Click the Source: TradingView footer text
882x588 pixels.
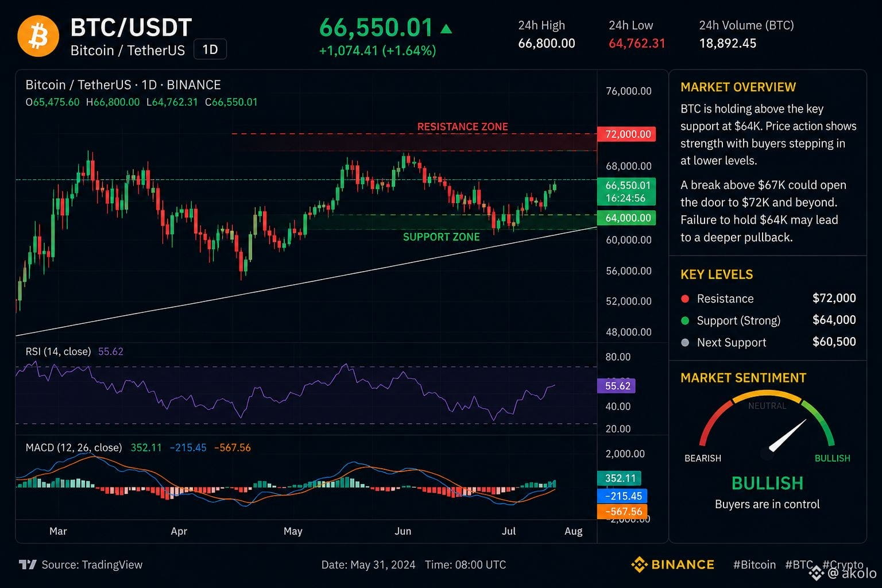tap(92, 565)
